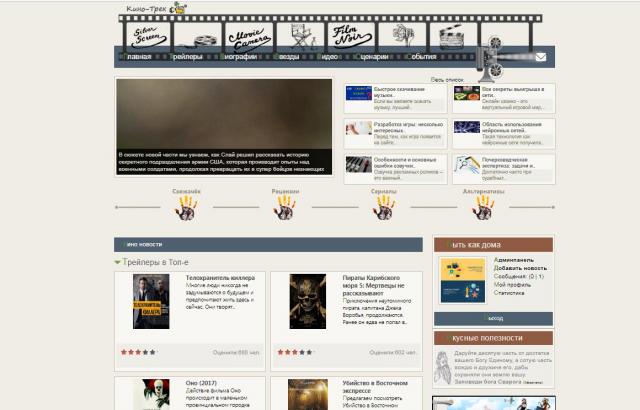Click the bearded sage illustration
This screenshot has width=640, height=410.
click(x=443, y=368)
